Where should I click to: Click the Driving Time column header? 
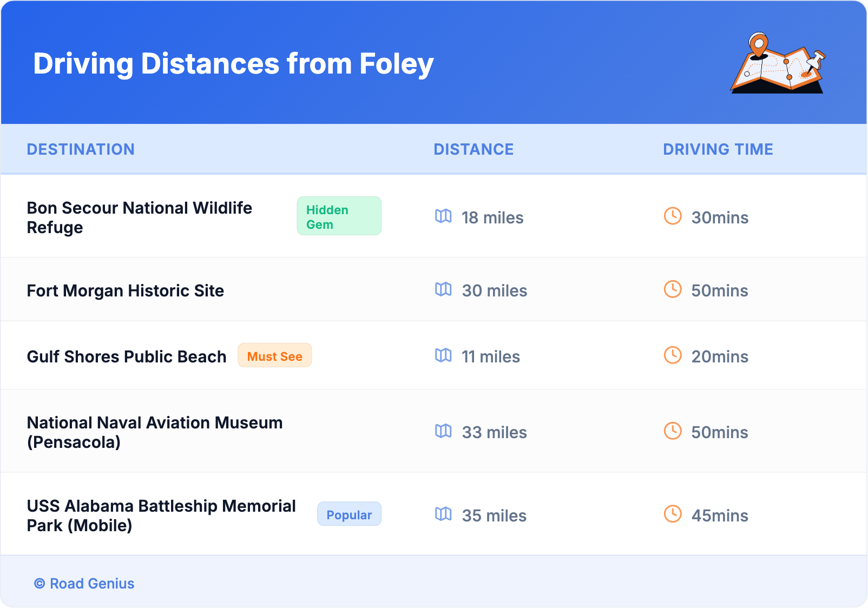718,149
